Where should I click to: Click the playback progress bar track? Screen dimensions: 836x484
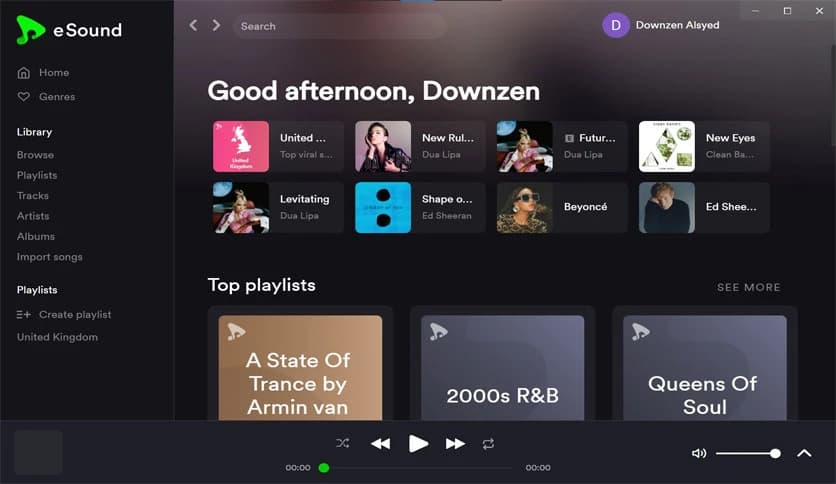[x=417, y=468]
